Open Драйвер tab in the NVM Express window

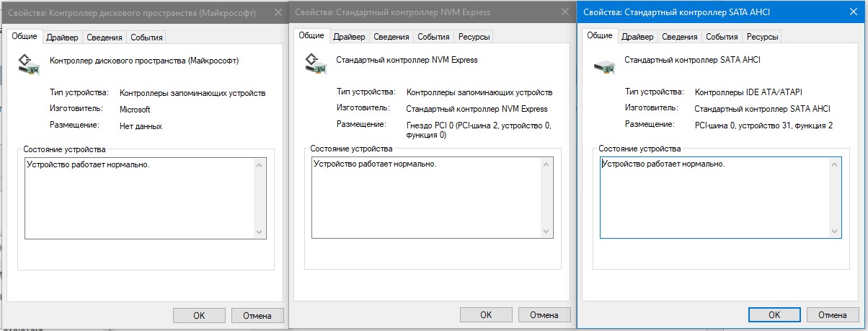[350, 37]
